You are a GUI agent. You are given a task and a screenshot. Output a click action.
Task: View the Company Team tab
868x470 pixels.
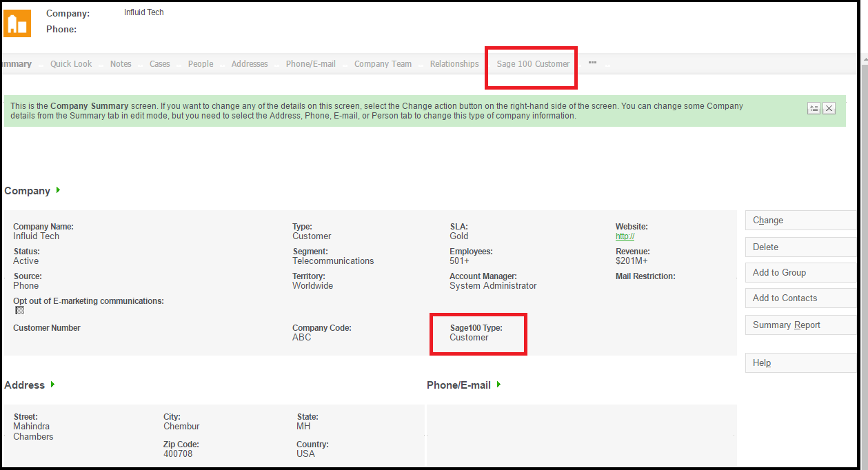383,64
